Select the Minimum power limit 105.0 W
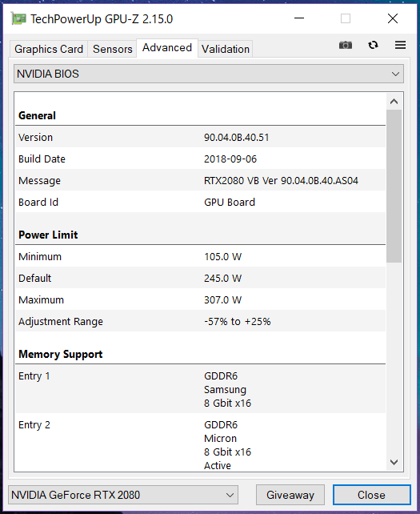The image size is (420, 514). click(222, 257)
